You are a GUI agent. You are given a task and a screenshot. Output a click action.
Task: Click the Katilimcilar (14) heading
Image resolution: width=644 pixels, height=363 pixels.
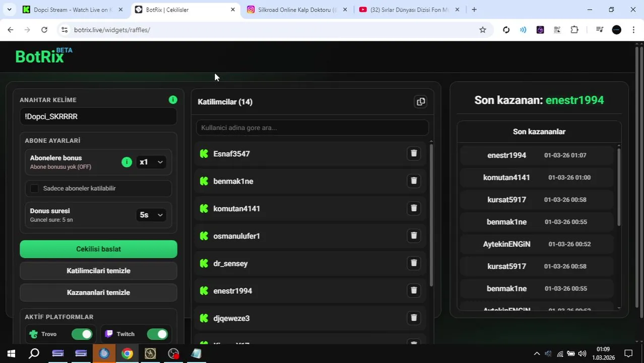coord(225,102)
